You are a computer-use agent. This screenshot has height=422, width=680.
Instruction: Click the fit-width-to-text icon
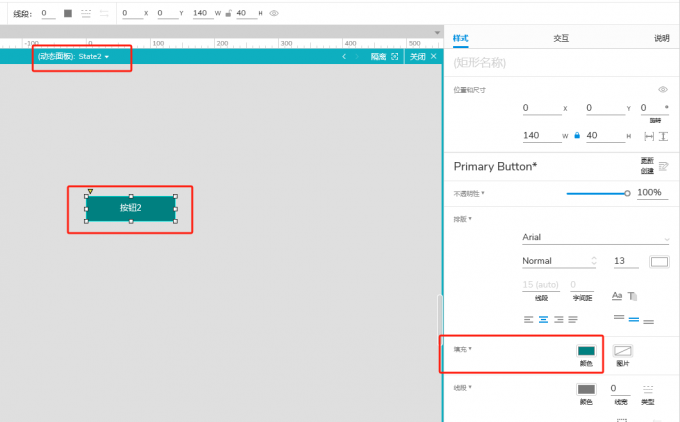(x=649, y=136)
